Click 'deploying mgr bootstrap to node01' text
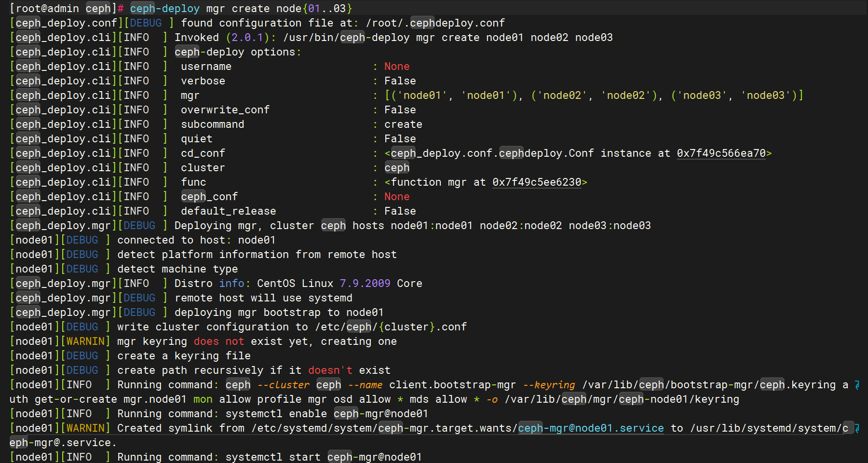868x463 pixels. tap(279, 313)
